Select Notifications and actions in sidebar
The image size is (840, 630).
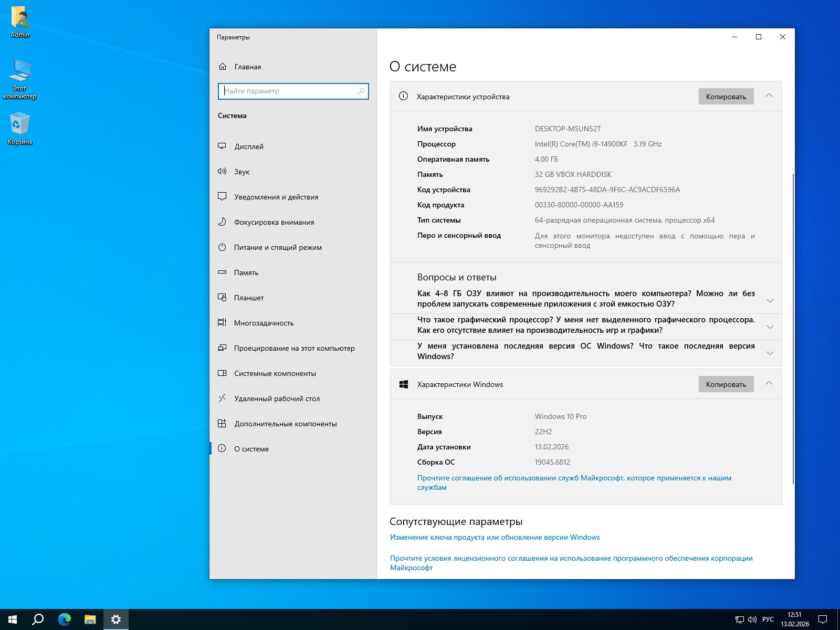tap(276, 197)
